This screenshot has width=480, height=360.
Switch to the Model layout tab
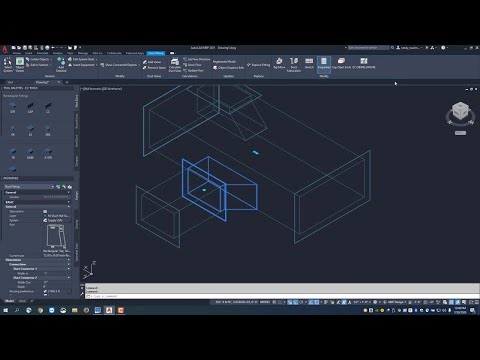coord(9,301)
